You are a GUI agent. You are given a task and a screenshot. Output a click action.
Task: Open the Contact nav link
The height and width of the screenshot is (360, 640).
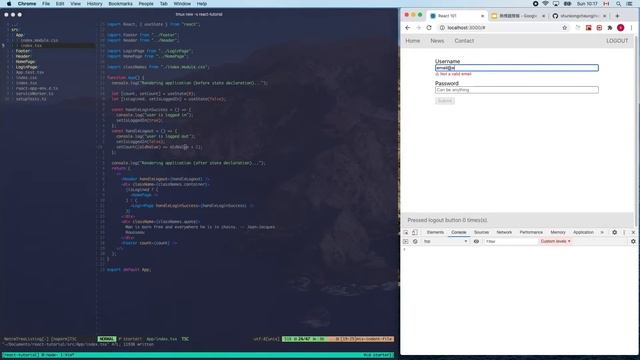pos(464,41)
